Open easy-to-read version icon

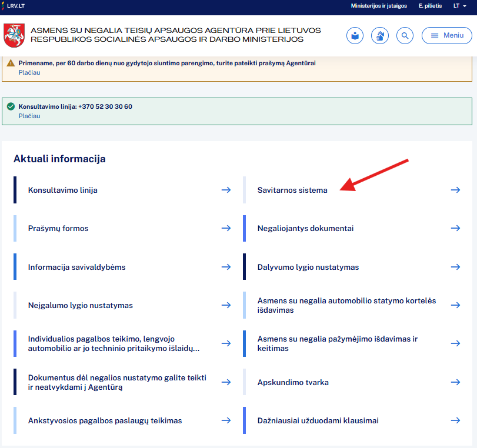(x=355, y=36)
